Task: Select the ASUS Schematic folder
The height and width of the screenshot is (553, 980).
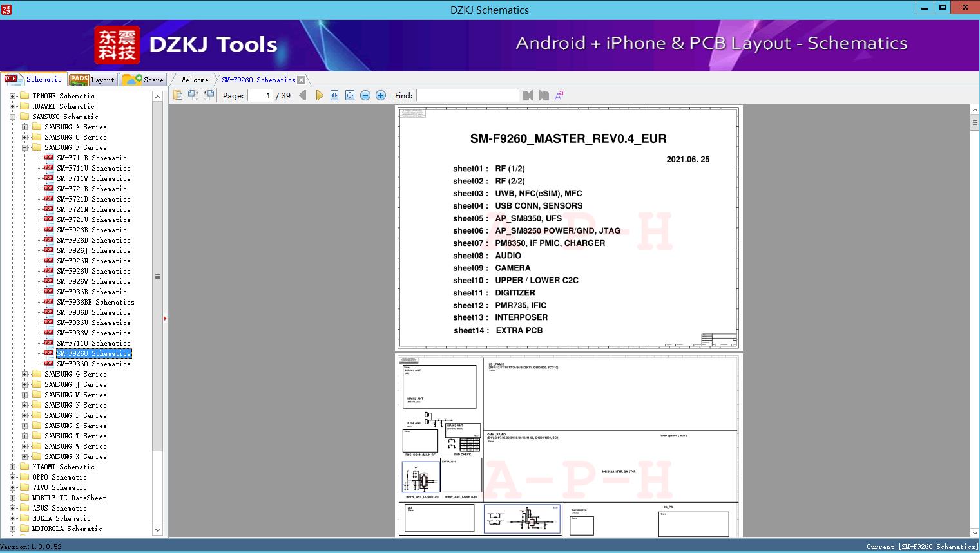Action: [59, 508]
